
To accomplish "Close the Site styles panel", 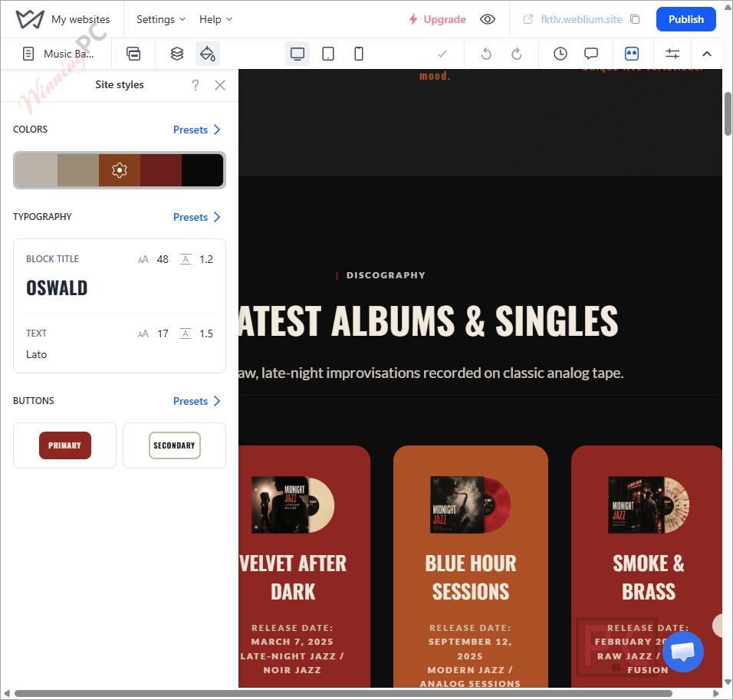I will click(220, 85).
